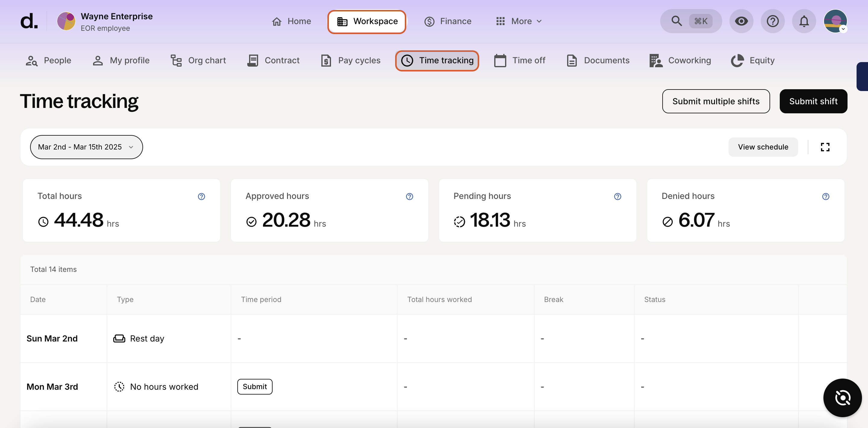
Task: Toggle the eye visibility icon
Action: [x=741, y=21]
